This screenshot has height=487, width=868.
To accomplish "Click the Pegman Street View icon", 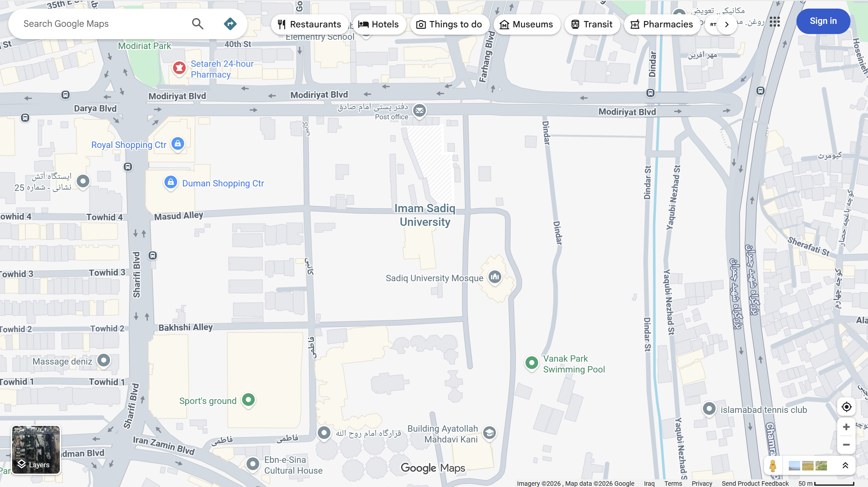I will click(x=773, y=466).
